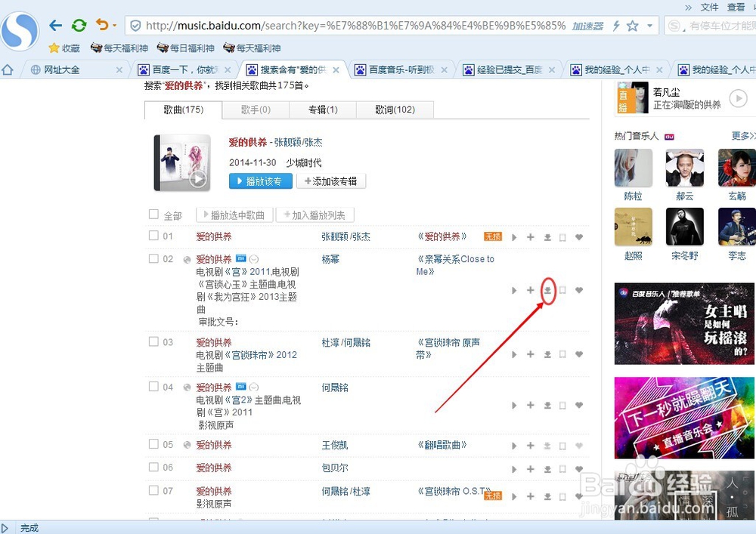The width and height of the screenshot is (756, 534).
Task: Open bookmark 每日福利神
Action: (186, 48)
